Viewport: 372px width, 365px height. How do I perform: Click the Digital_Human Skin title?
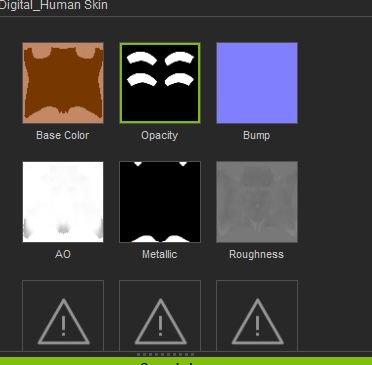coord(54,5)
